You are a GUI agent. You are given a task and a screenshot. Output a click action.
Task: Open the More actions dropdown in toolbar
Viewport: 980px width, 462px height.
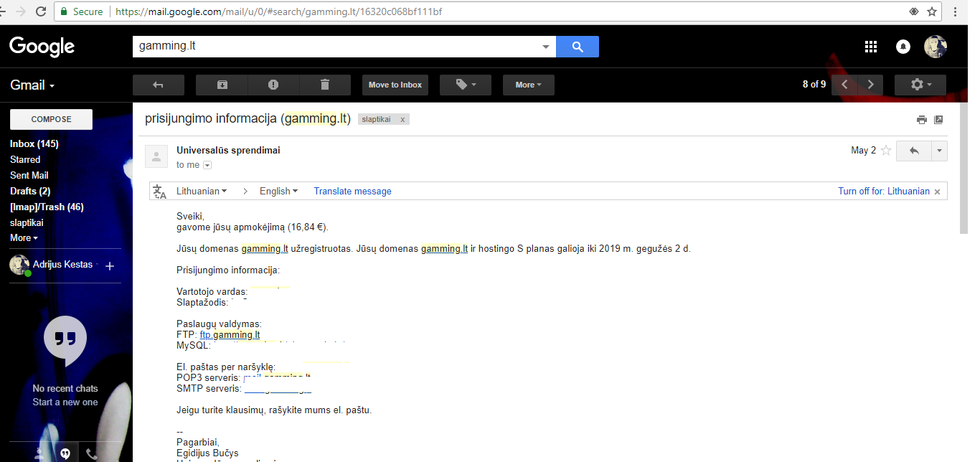tap(529, 85)
